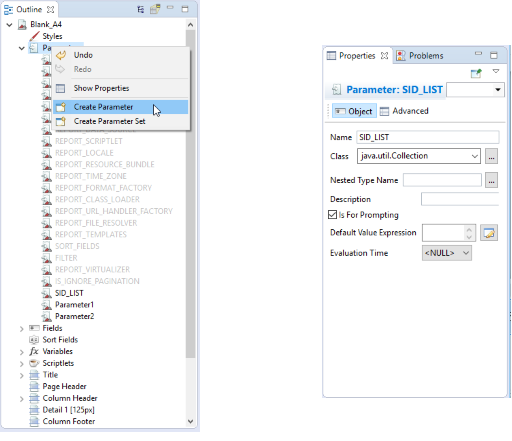
Task: Click the Outline collapse-all tree icon
Action: point(141,9)
